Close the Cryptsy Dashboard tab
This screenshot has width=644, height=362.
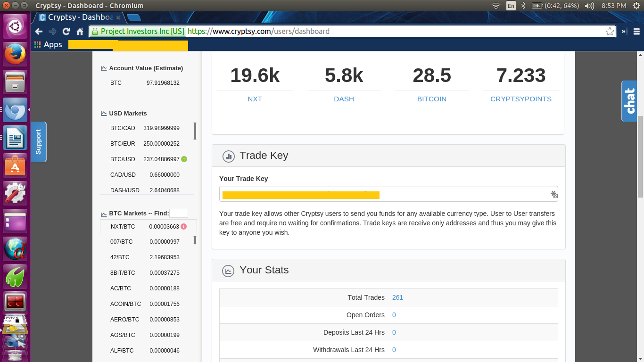(118, 17)
